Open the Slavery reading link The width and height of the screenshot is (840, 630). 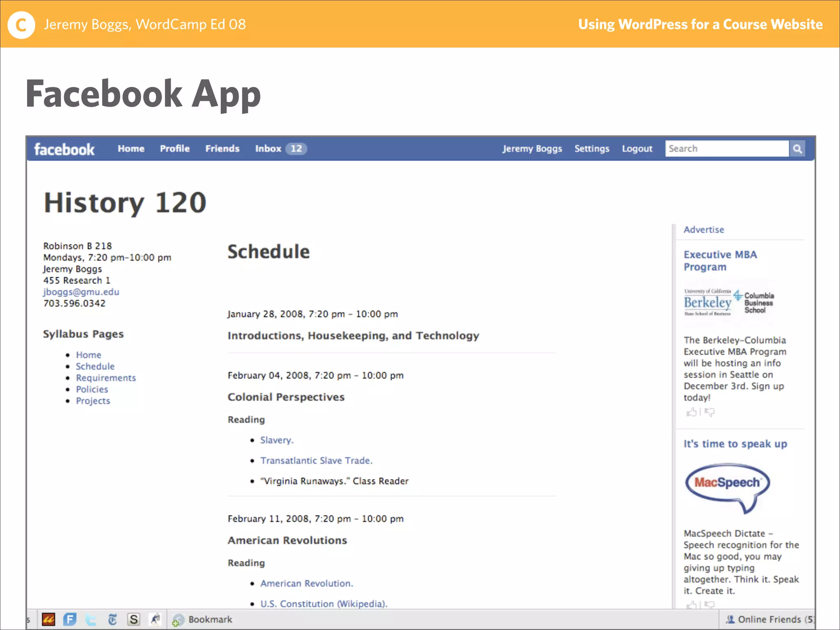coord(277,440)
